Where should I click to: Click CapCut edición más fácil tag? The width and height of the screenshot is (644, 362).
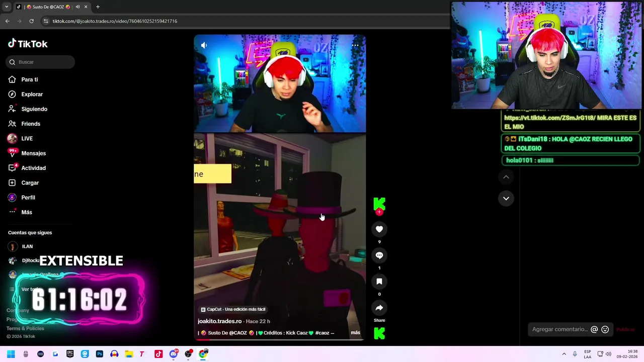(x=233, y=309)
